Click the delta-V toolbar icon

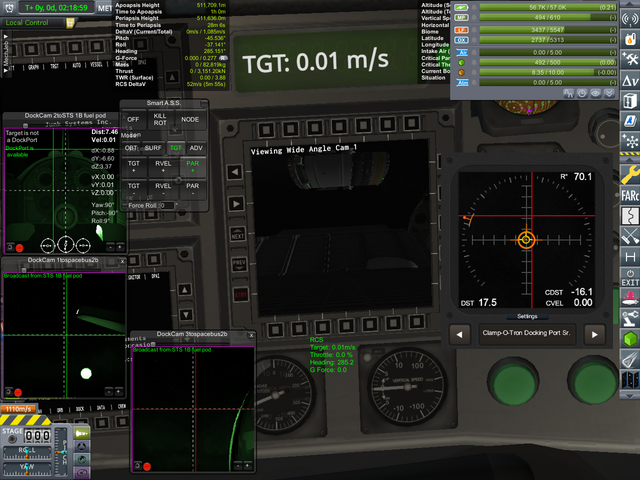(x=630, y=80)
